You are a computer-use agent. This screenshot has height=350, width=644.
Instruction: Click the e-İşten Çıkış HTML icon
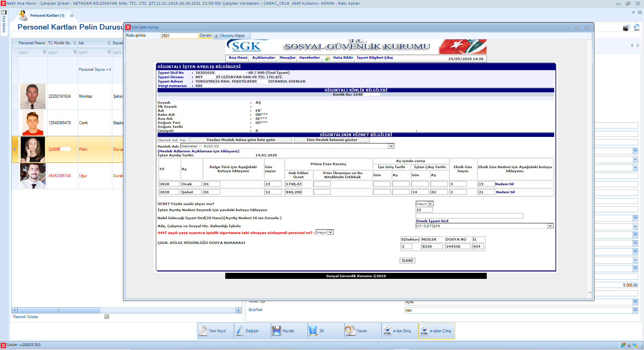tap(424, 331)
